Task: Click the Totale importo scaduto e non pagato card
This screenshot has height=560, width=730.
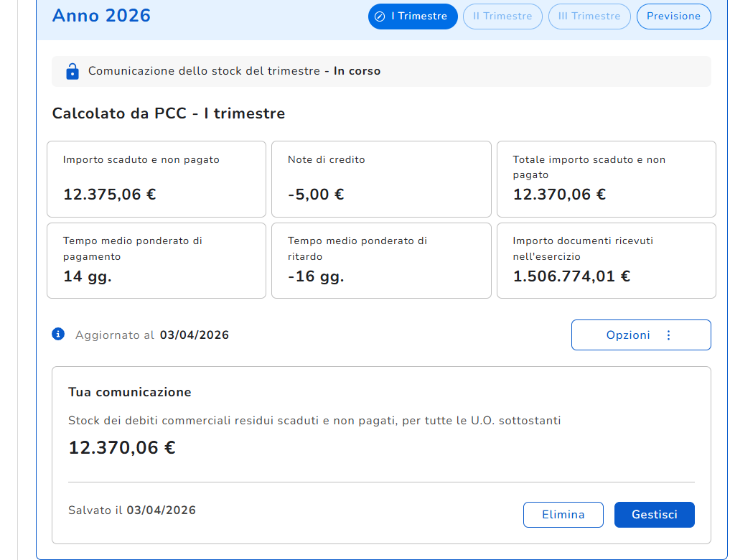Action: pyautogui.click(x=606, y=179)
